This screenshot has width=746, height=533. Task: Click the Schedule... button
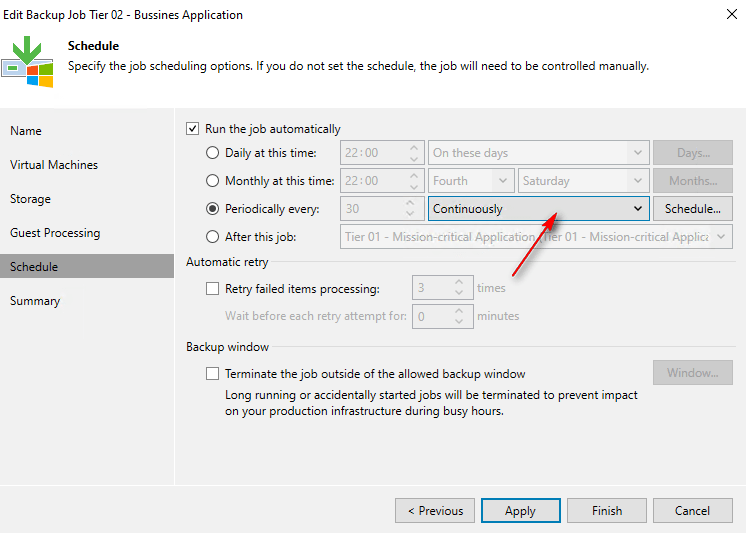coord(692,209)
